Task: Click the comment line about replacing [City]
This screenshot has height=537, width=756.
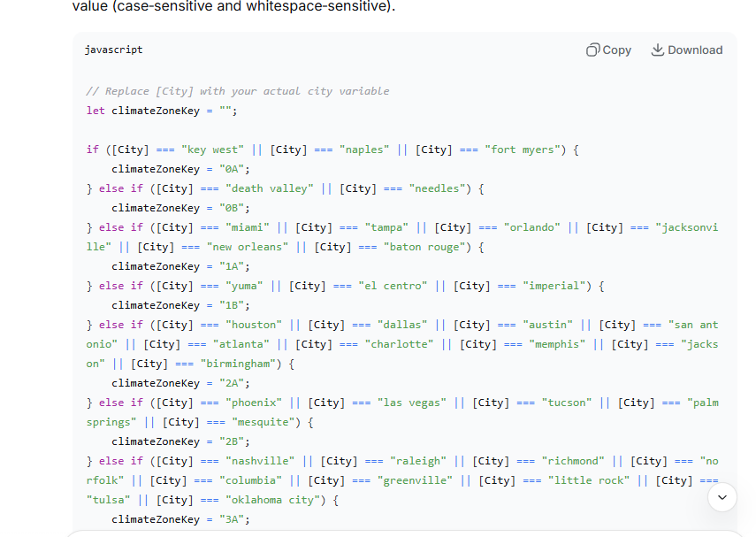Action: click(x=237, y=91)
